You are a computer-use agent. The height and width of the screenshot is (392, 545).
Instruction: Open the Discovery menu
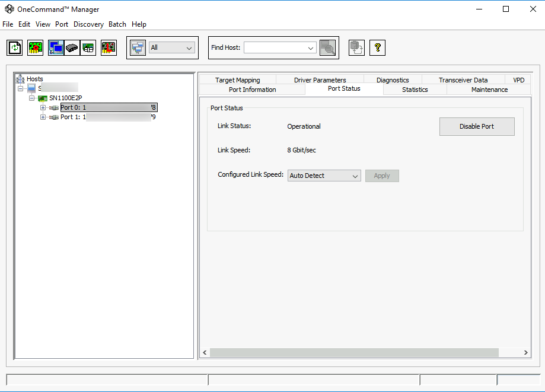click(x=88, y=24)
